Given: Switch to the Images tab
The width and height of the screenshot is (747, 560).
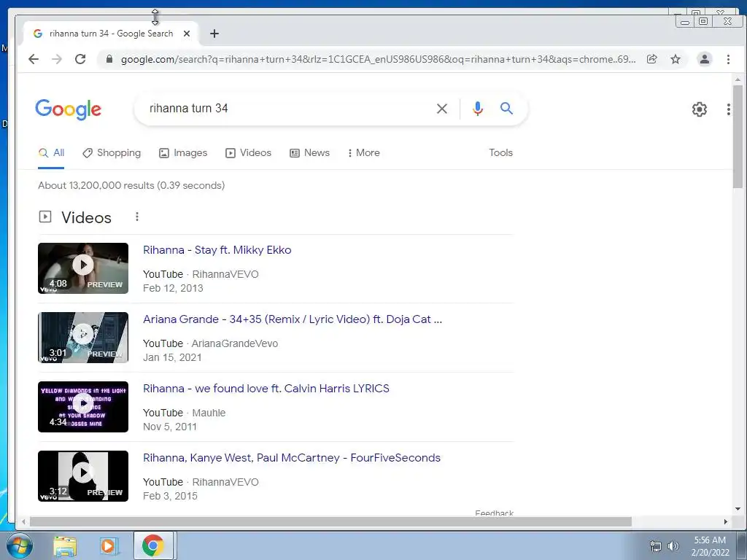Looking at the screenshot, I should (x=183, y=153).
